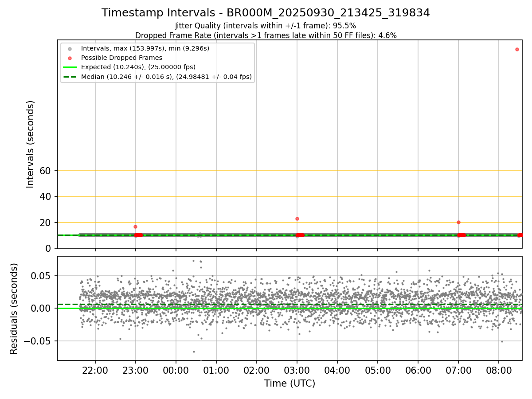Click the '23:00' x-axis tick label
Image resolution: width=532 pixels, height=399 pixels.
pos(135,370)
